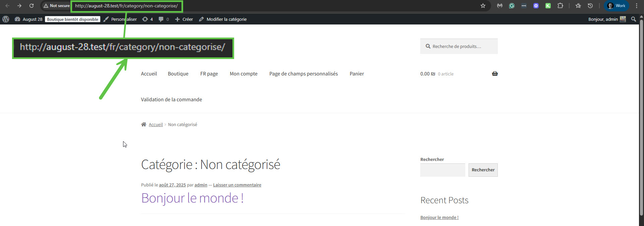Open the WordPress logo menu
644x226 pixels.
tap(6, 19)
